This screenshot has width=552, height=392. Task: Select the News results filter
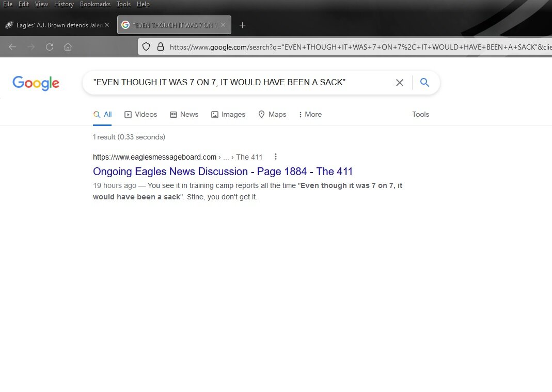pyautogui.click(x=184, y=115)
